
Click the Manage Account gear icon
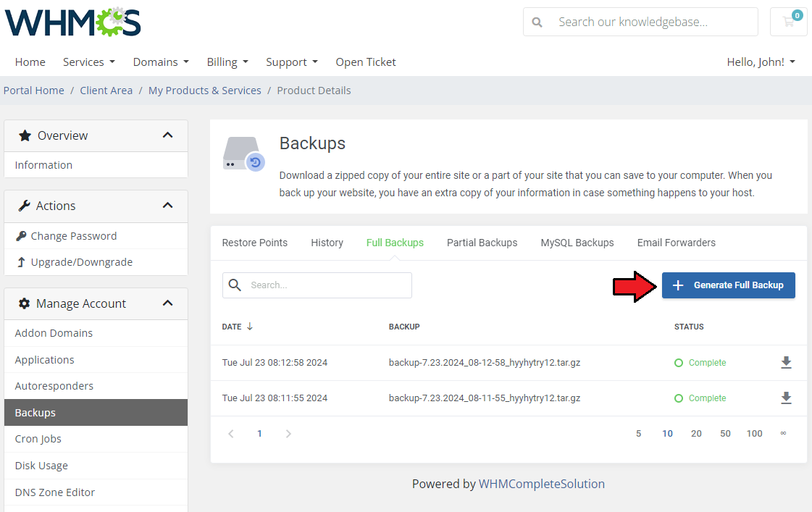point(25,303)
